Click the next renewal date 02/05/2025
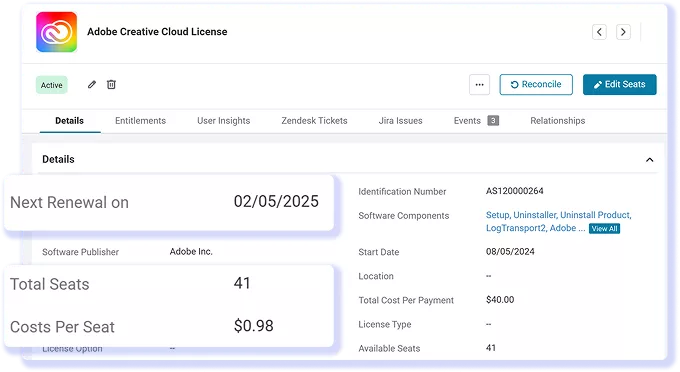Screen dimensions: 680x372 276,201
